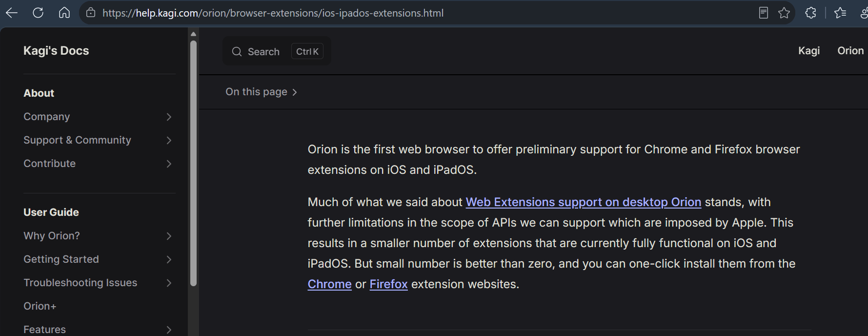Expand the On this page outline

[x=261, y=92]
